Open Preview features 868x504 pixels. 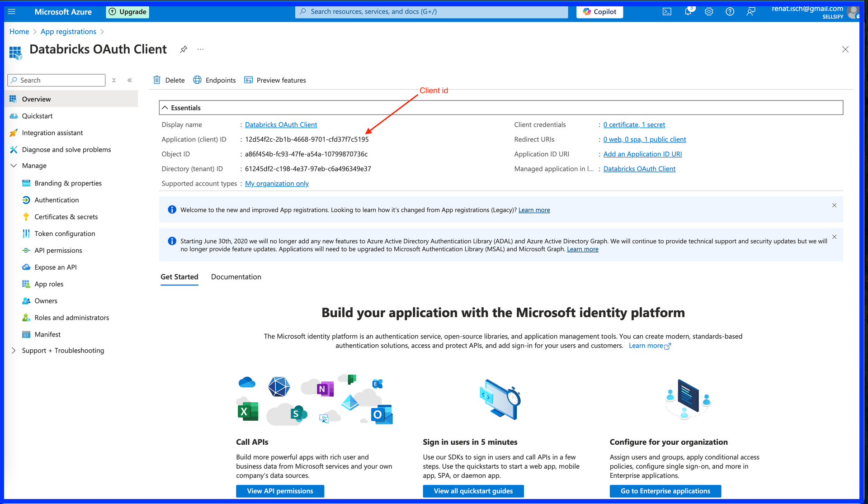pyautogui.click(x=275, y=80)
